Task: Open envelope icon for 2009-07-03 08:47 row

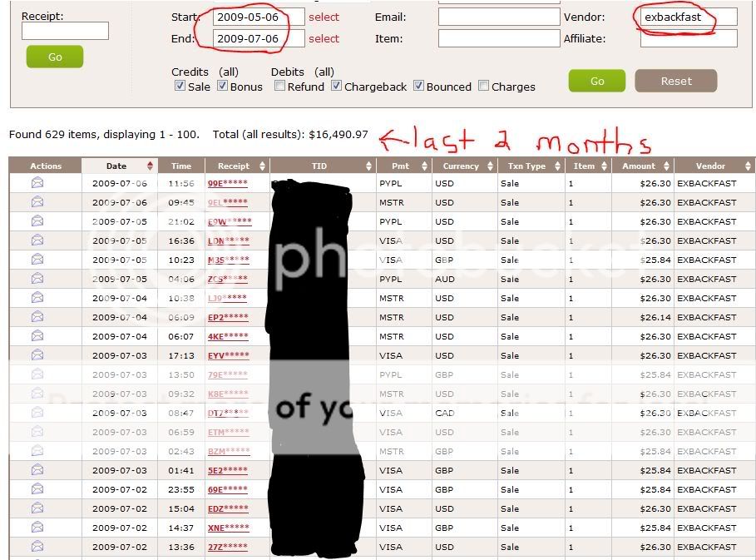Action: [x=37, y=413]
